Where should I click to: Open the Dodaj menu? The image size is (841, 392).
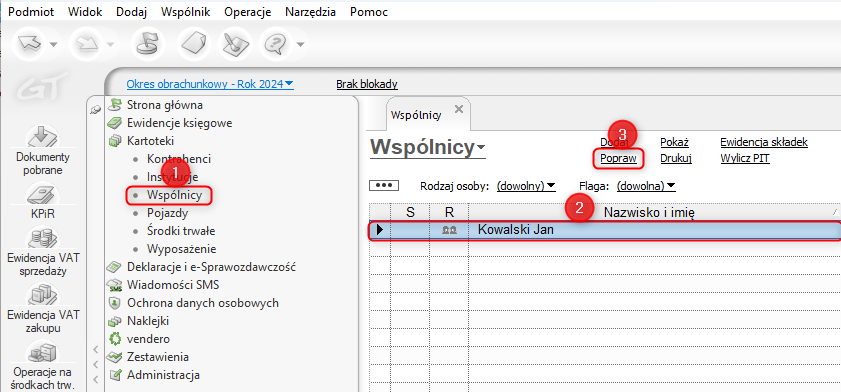pyautogui.click(x=131, y=12)
